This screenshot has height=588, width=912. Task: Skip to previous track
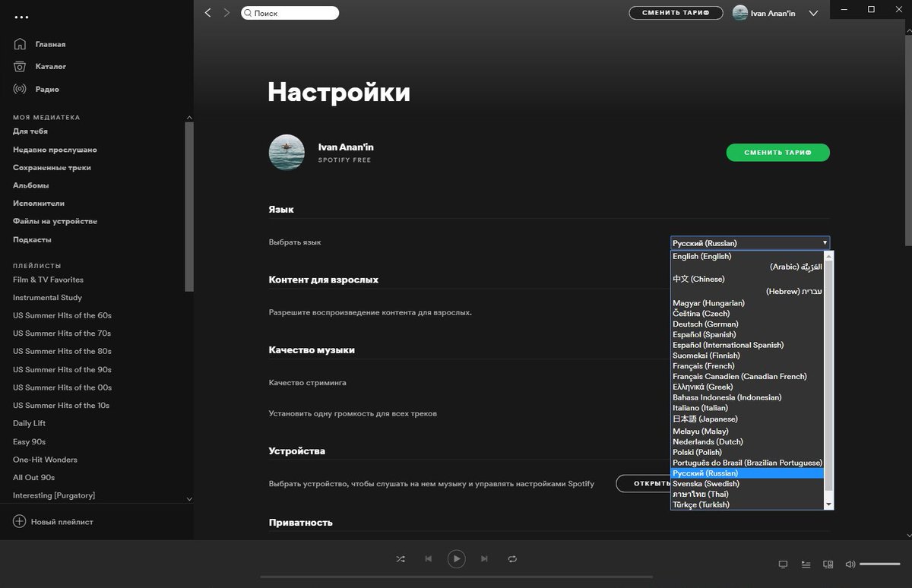[428, 559]
